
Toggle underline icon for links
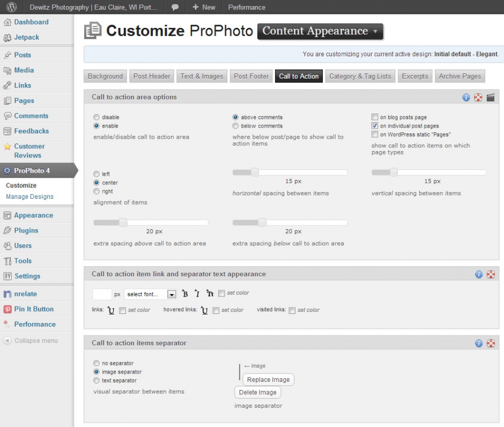click(x=111, y=310)
